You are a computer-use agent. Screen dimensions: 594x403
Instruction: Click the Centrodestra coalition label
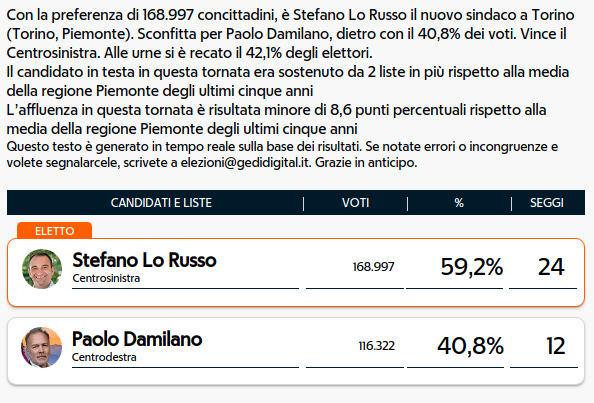pos(104,357)
